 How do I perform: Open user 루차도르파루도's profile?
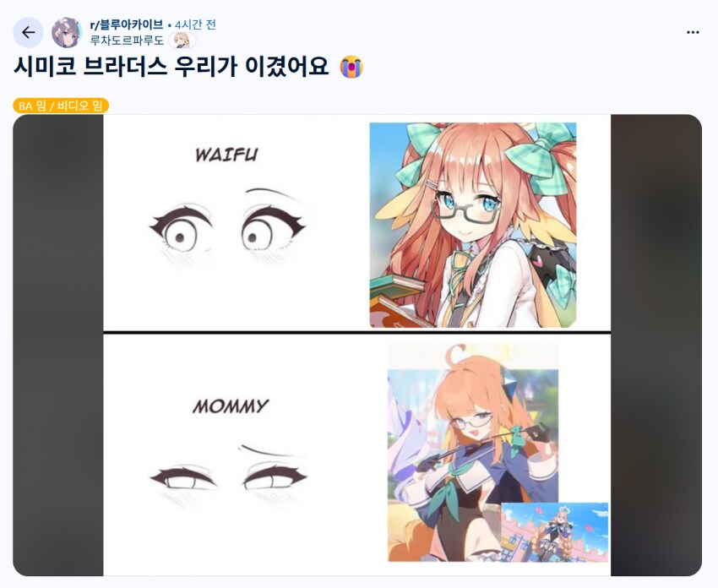point(127,41)
